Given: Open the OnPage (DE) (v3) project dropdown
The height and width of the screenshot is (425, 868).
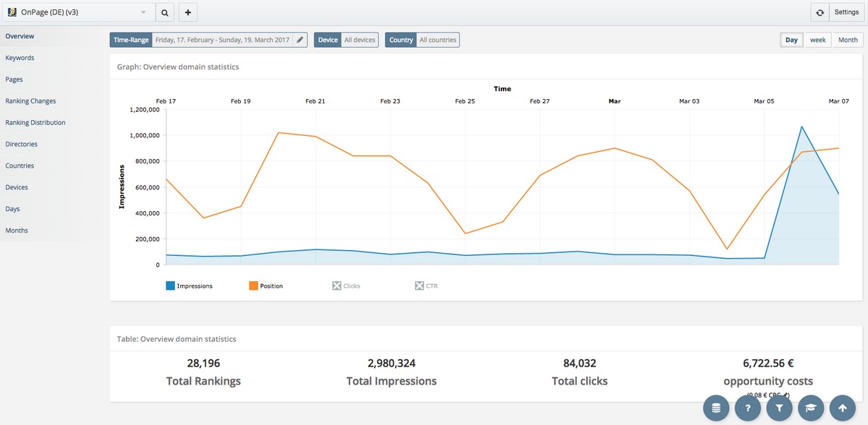Looking at the screenshot, I should (x=78, y=12).
